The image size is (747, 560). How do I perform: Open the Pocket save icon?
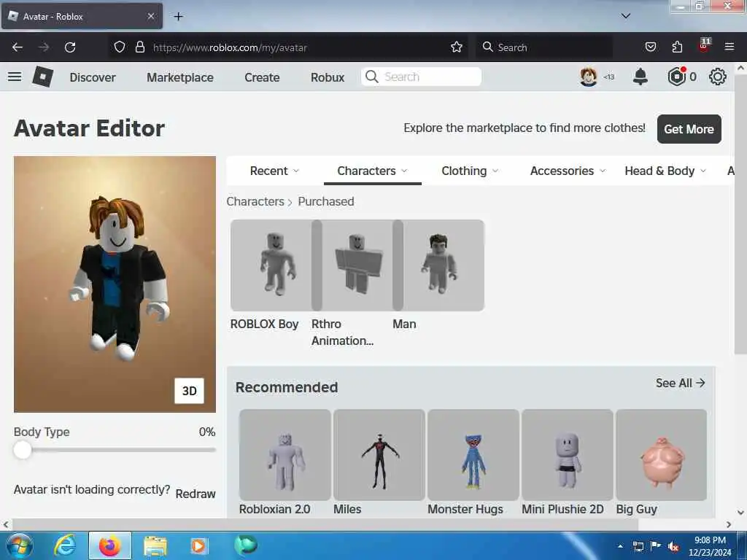[650, 47]
